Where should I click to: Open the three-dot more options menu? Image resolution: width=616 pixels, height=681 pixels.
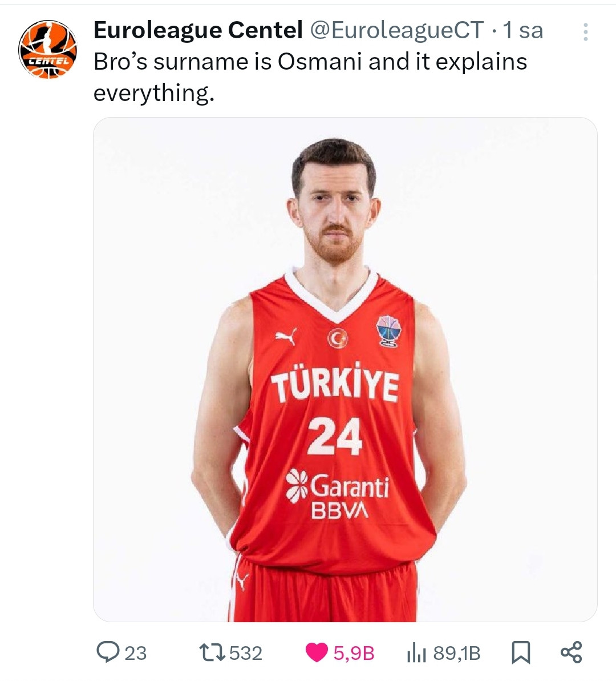585,32
